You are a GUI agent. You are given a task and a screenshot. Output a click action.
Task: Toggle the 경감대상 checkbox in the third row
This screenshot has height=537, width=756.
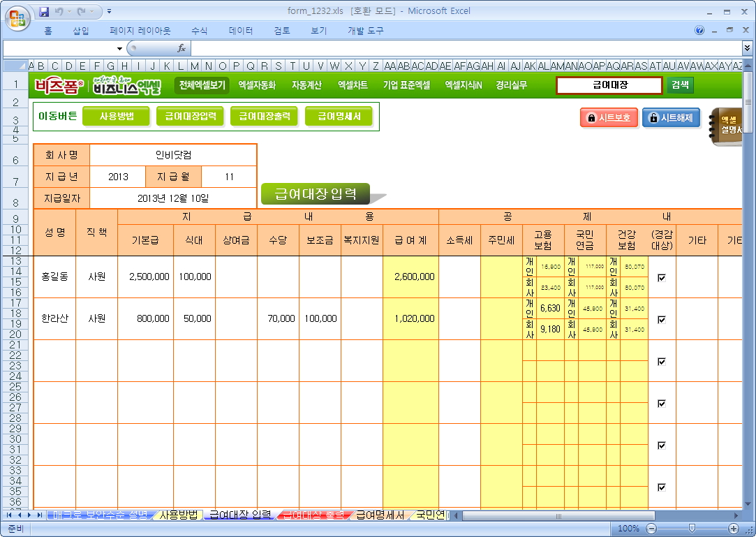coord(662,361)
